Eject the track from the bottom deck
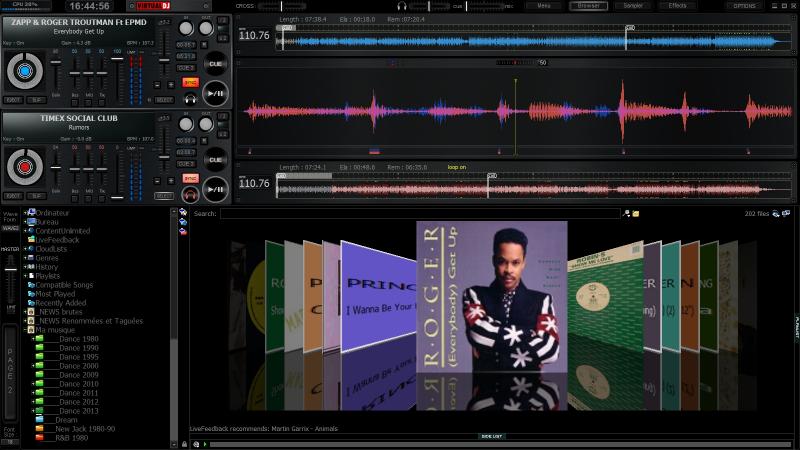This screenshot has height=450, width=800. click(13, 196)
